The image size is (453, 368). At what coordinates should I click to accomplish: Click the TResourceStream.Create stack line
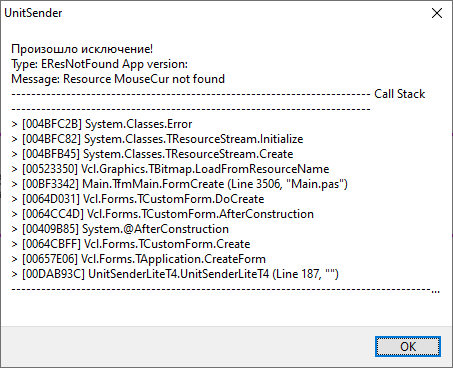click(152, 154)
